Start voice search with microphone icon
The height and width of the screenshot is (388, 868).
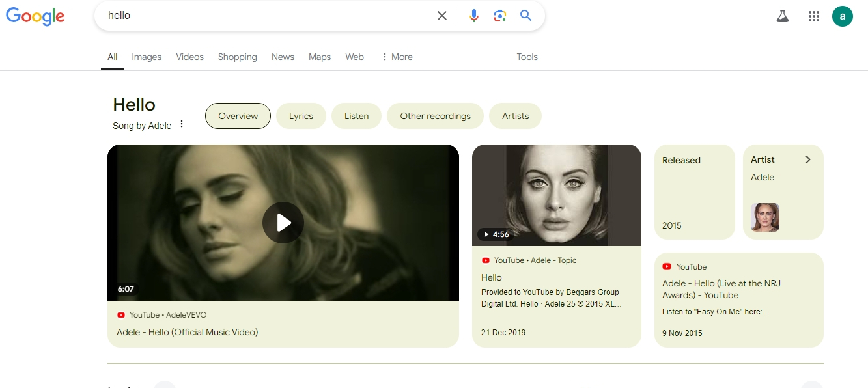(474, 16)
